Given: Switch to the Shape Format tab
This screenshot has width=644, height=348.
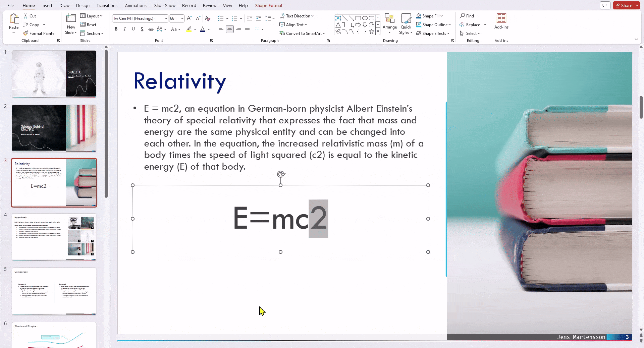Looking at the screenshot, I should tap(268, 5).
